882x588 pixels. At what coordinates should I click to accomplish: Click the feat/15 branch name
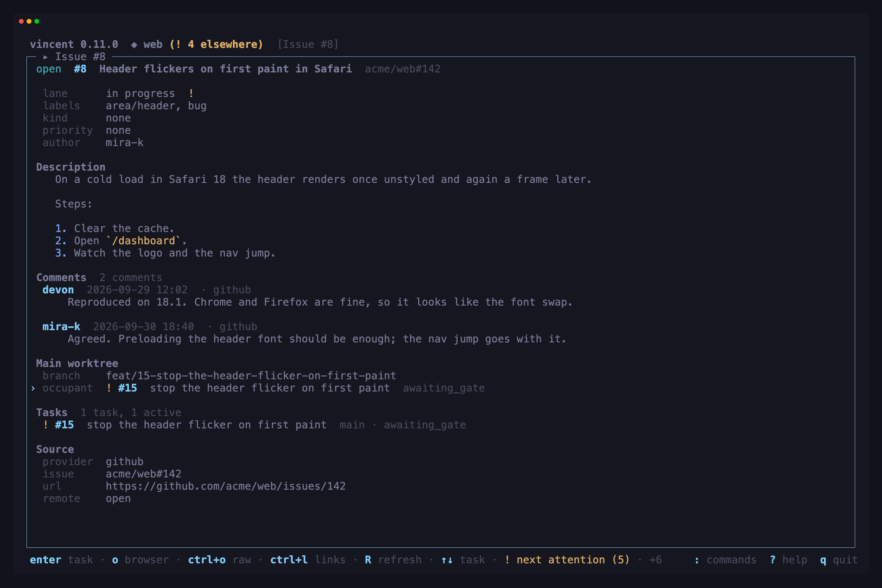point(251,376)
